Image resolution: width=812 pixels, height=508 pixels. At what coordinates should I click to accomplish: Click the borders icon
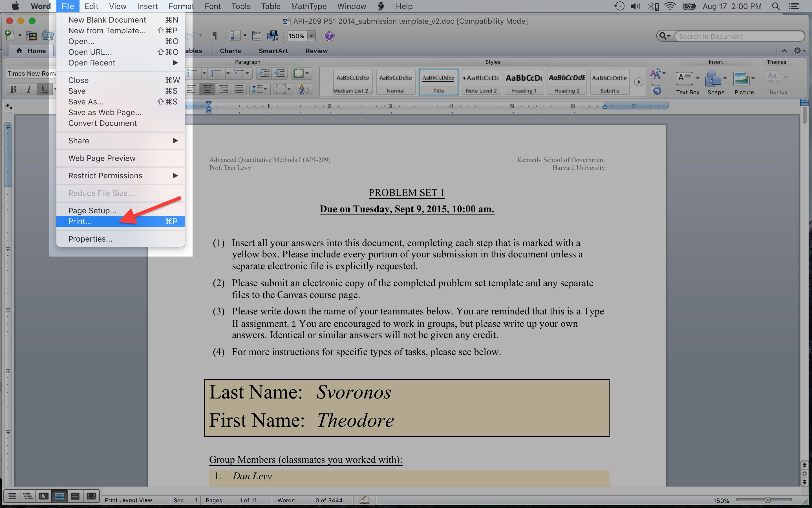pyautogui.click(x=281, y=89)
